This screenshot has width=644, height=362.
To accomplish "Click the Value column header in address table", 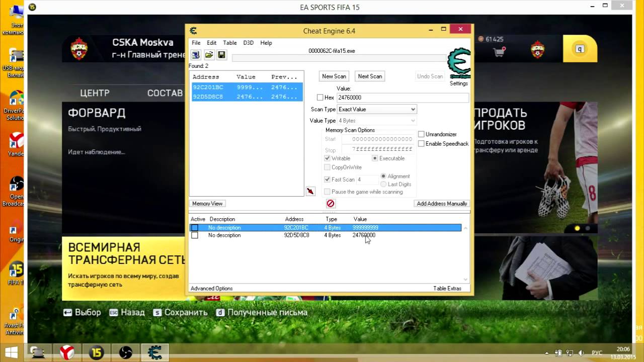I will coord(360,219).
